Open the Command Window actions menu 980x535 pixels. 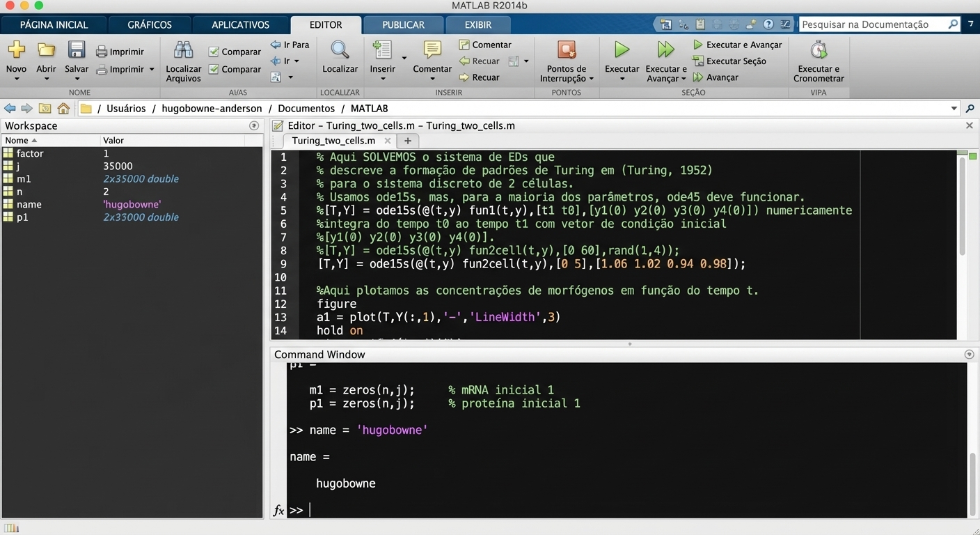pyautogui.click(x=969, y=355)
